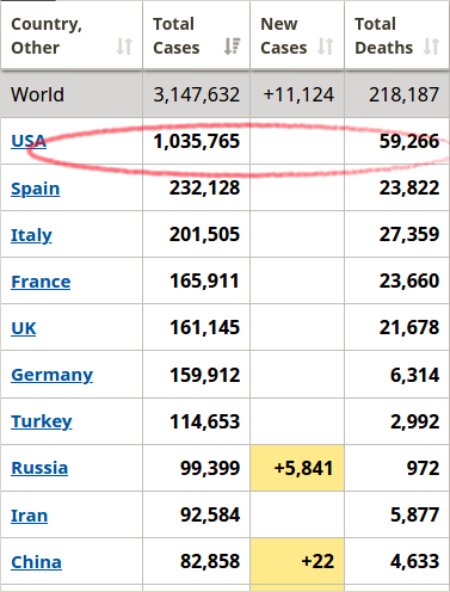
Task: Sort by New Cases arrows icon
Action: [x=325, y=46]
